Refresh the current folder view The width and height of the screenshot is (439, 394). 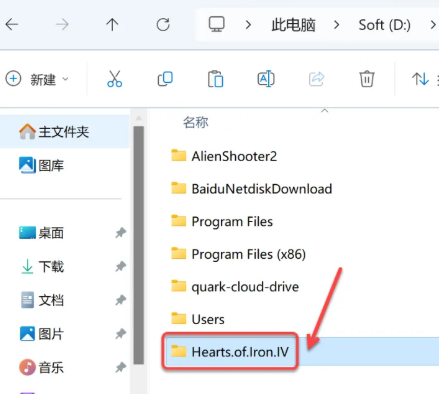point(163,25)
